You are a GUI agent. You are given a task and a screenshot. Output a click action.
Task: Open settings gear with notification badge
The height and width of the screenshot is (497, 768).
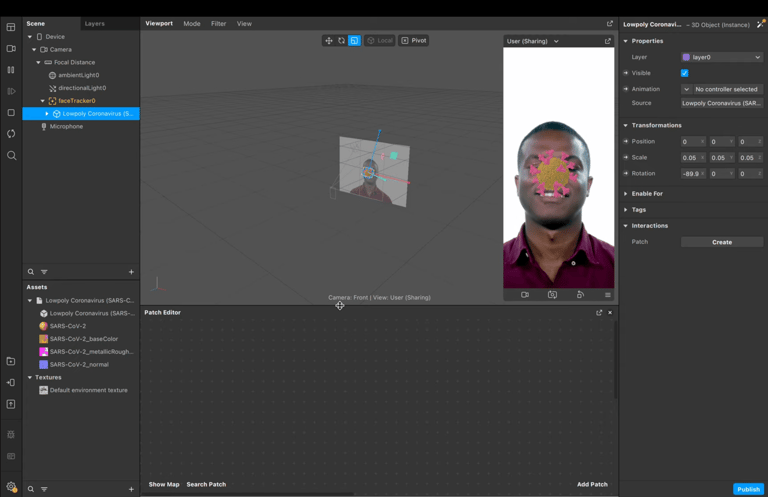pyautogui.click(x=11, y=486)
